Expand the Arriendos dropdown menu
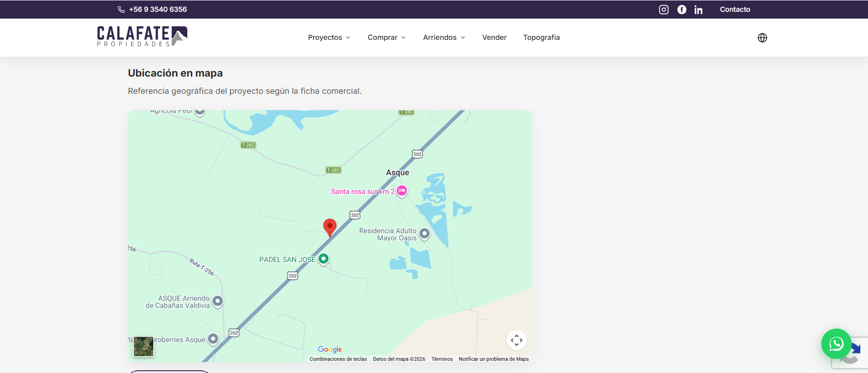The image size is (868, 373). pyautogui.click(x=444, y=38)
